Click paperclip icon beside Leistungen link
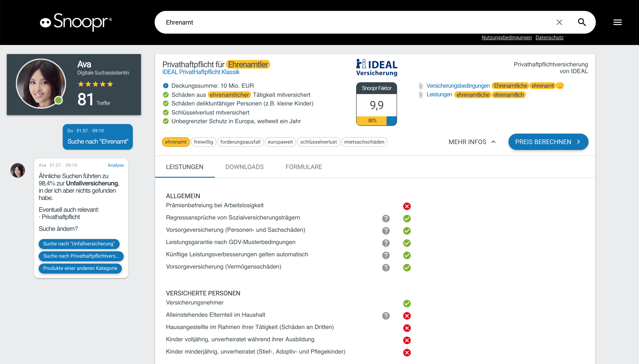Screen dimensions: 639x364 (x=420, y=95)
